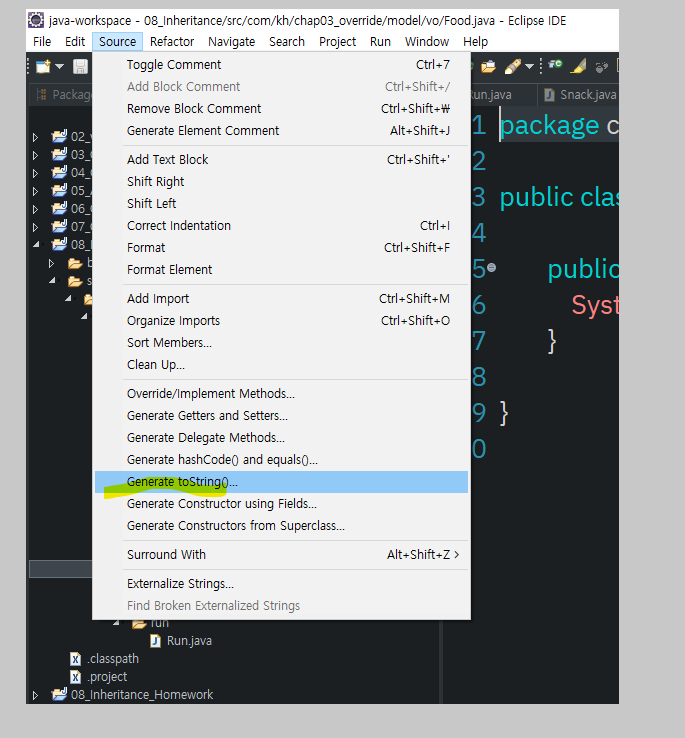
Task: Click the Java file icon on Snack.java tab
Action: click(549, 95)
